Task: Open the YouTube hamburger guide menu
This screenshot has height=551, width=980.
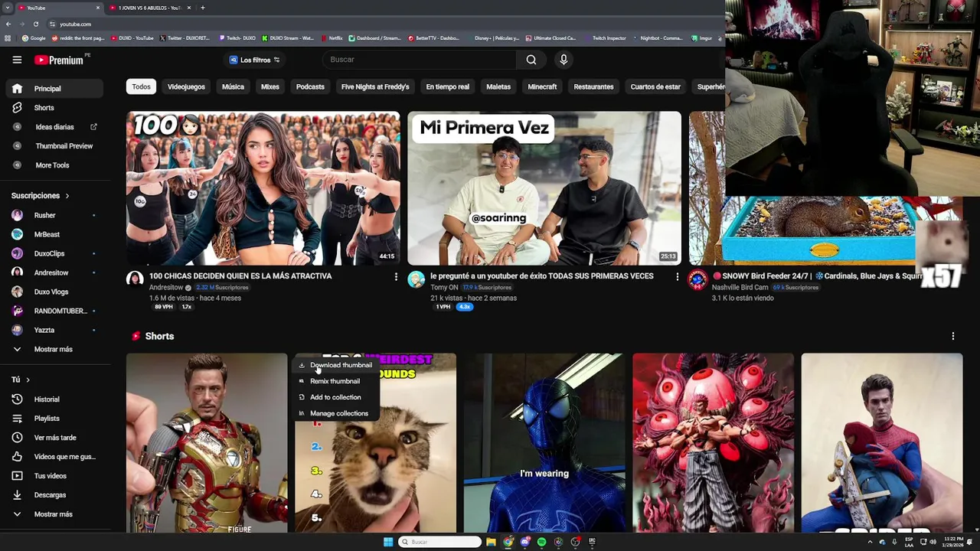Action: (17, 60)
